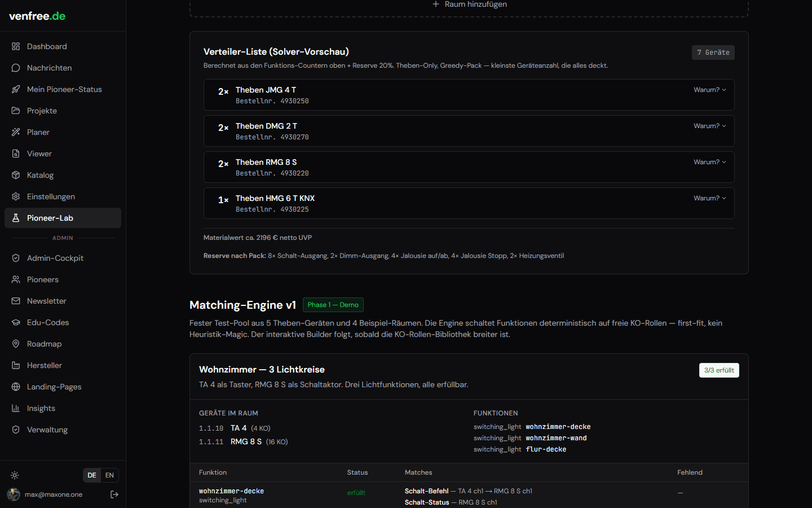Screen dimensions: 812x508
Task: Click the Planer wand icon
Action: 16,132
